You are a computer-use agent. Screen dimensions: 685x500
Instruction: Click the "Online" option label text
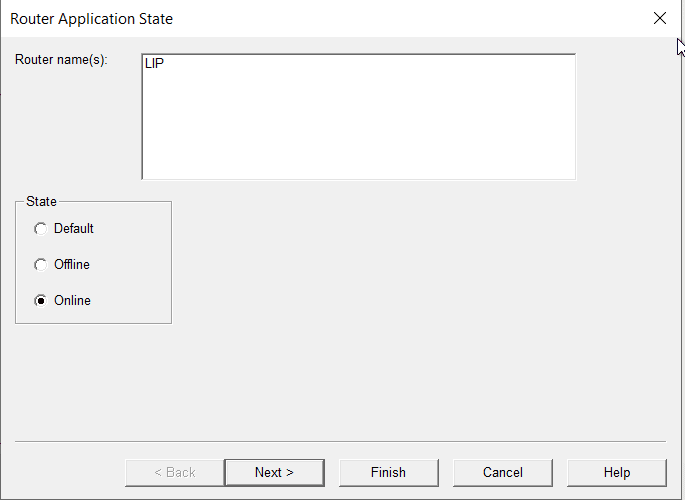[72, 301]
